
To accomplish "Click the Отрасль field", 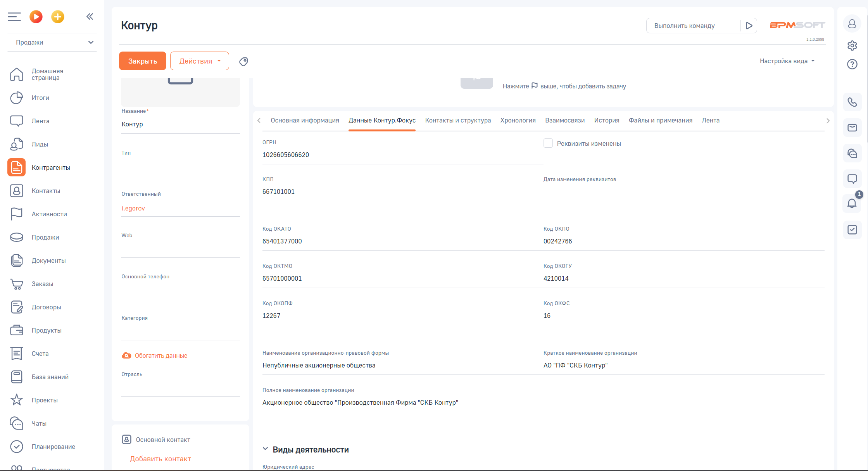I will tap(181, 387).
